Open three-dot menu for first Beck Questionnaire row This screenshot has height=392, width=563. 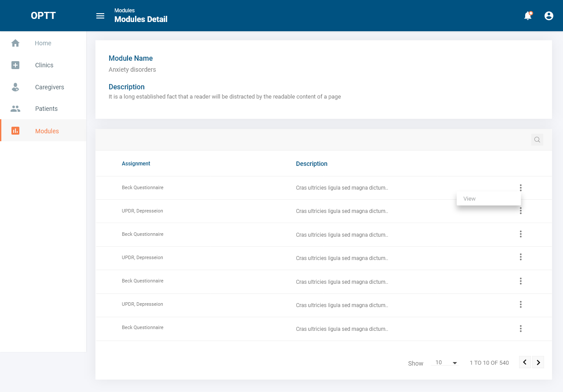pyautogui.click(x=520, y=188)
